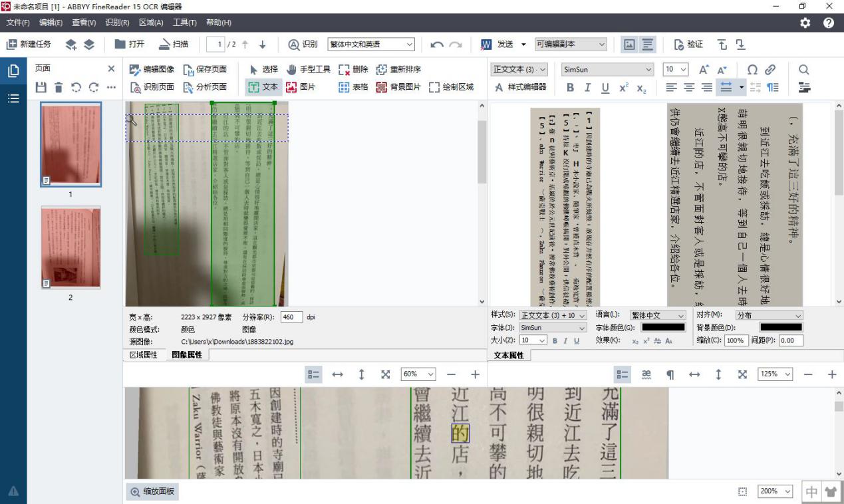This screenshot has width=844, height=504.
Task: Undo the last action
Action: 437,45
